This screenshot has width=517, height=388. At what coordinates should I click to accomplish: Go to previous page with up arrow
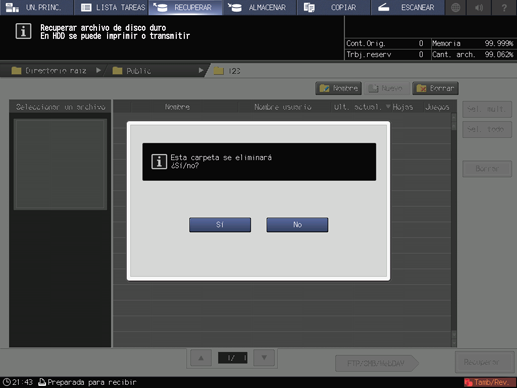[x=201, y=358]
